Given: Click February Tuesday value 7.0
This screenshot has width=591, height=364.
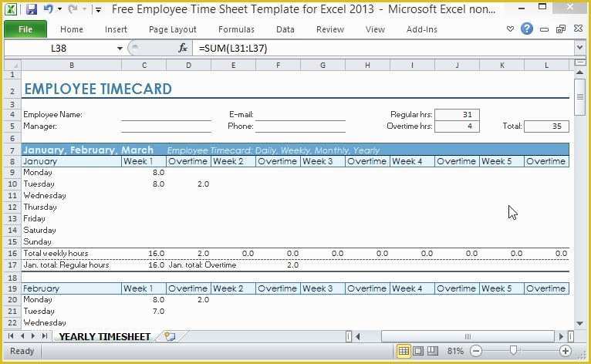Looking at the screenshot, I should tap(144, 312).
